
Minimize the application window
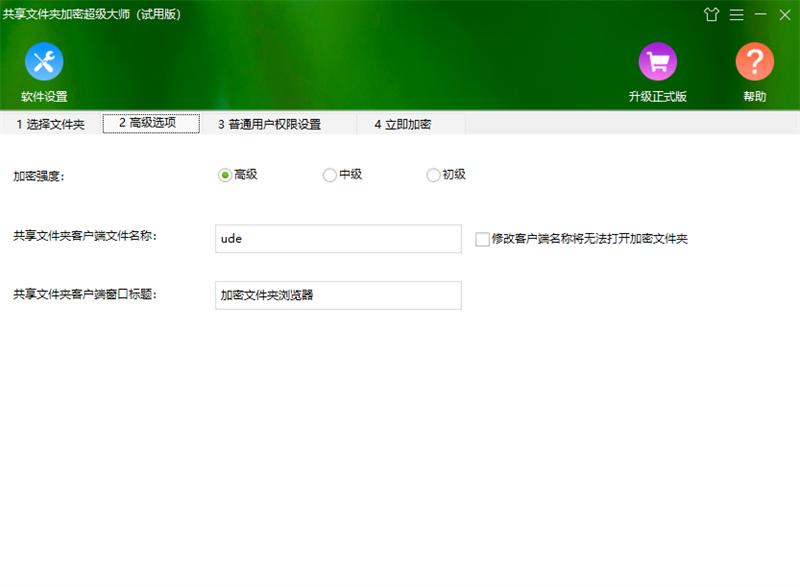761,15
